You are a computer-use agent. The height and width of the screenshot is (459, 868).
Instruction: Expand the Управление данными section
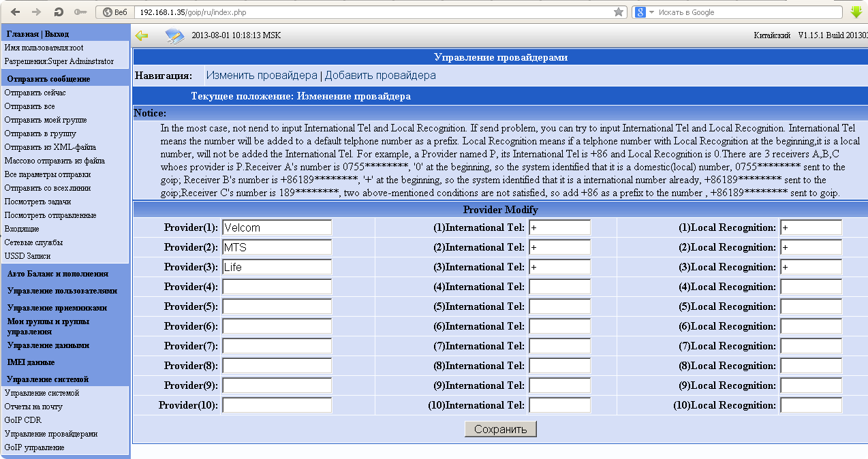[x=48, y=345]
